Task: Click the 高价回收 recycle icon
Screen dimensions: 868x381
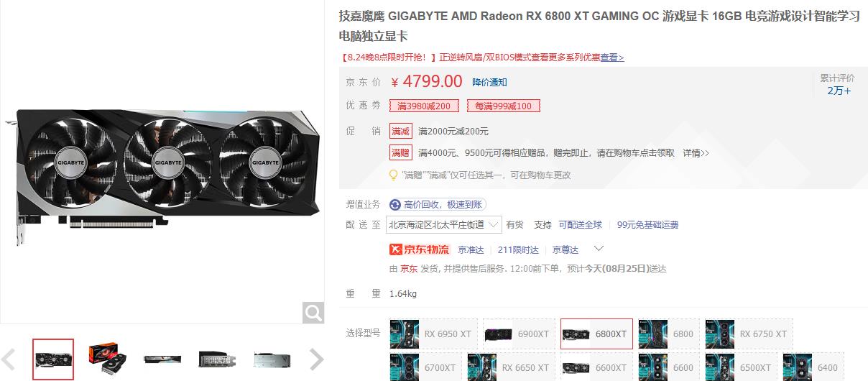Action: coord(394,205)
